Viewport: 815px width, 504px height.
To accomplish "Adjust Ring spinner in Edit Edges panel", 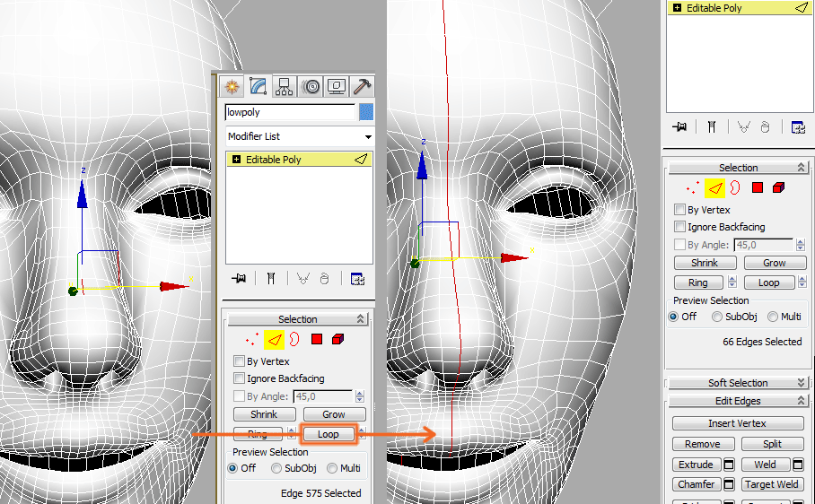I will [x=732, y=282].
